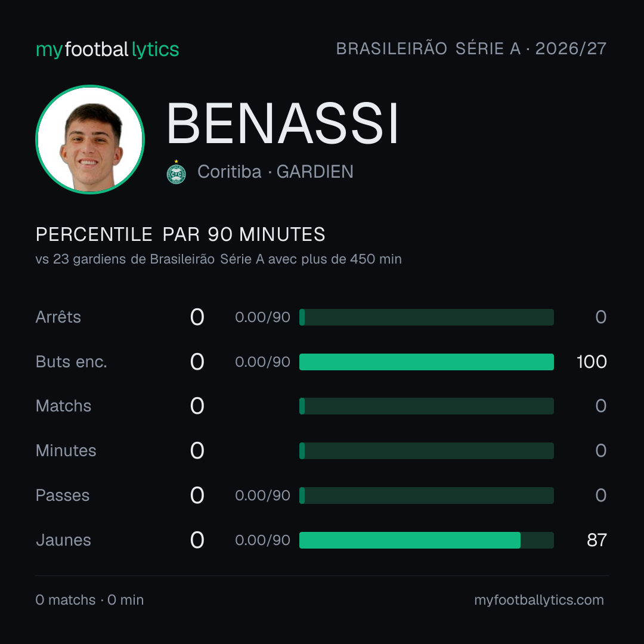Viewport: 644px width, 644px height.
Task: Open the myfootballytics.com footer link
Action: [539, 600]
